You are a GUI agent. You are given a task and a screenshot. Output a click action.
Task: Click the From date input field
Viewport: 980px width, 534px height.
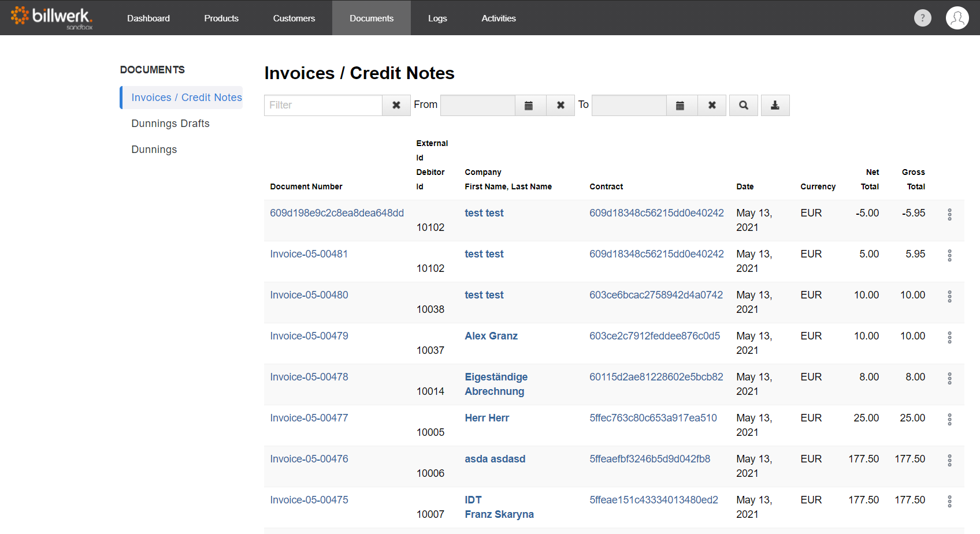(478, 105)
